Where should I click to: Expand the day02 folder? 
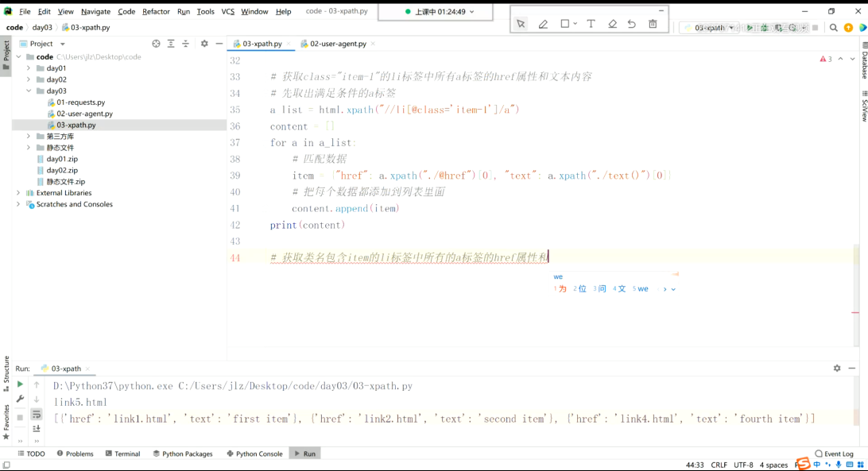(29, 79)
